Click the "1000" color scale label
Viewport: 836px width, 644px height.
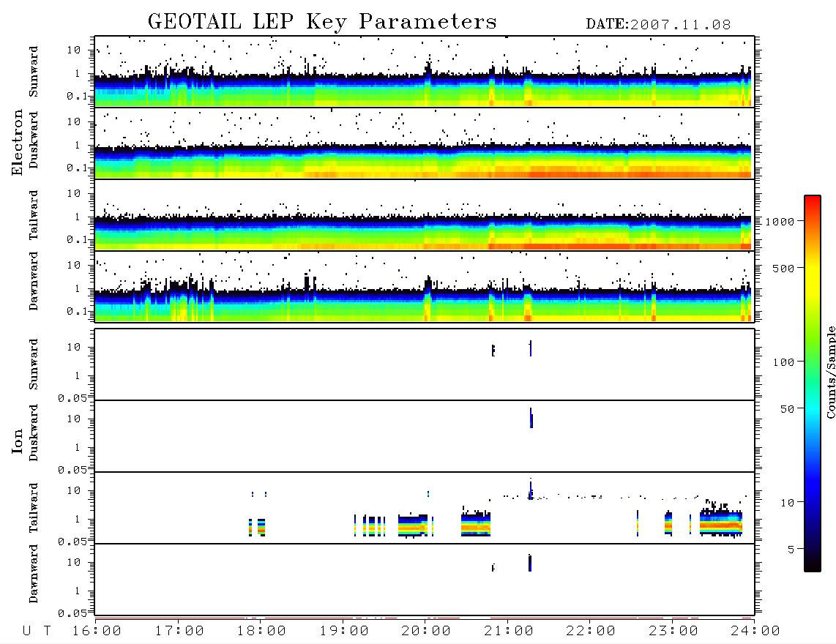tap(780, 222)
